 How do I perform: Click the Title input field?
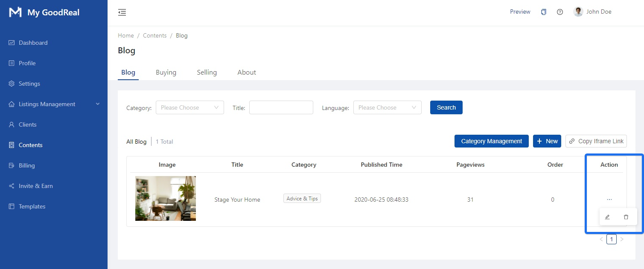281,107
